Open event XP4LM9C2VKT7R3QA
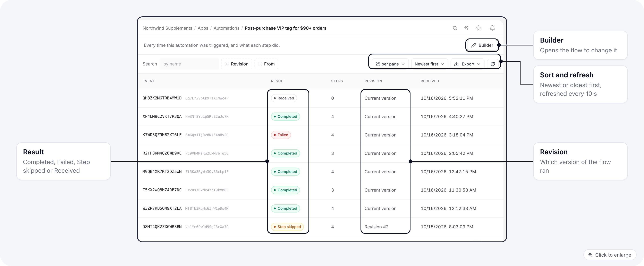The height and width of the screenshot is (266, 644). [162, 116]
